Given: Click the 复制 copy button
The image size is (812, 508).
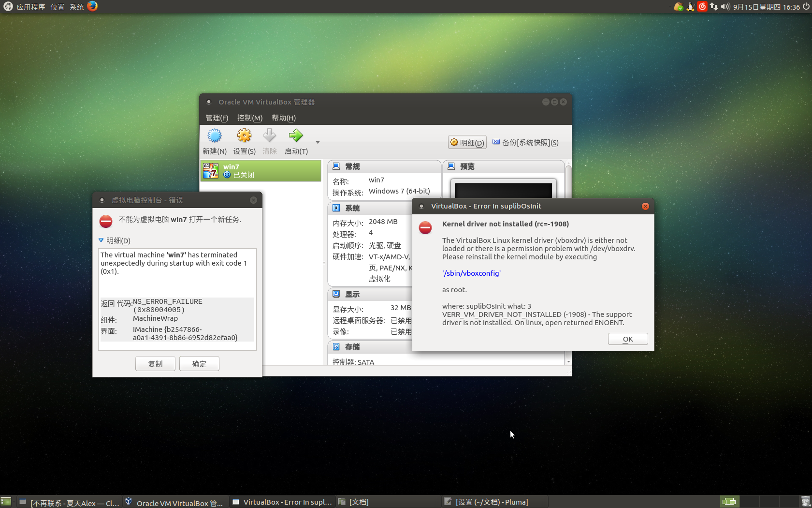Looking at the screenshot, I should coord(155,364).
